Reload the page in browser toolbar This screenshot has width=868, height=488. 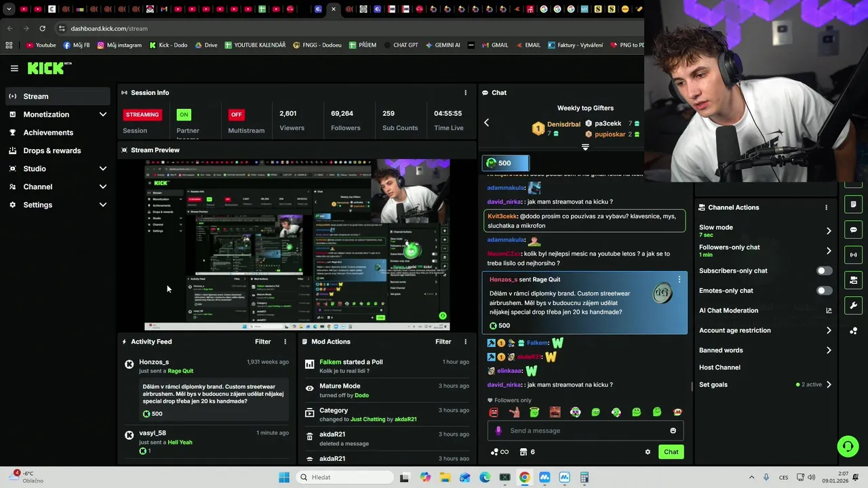point(42,28)
